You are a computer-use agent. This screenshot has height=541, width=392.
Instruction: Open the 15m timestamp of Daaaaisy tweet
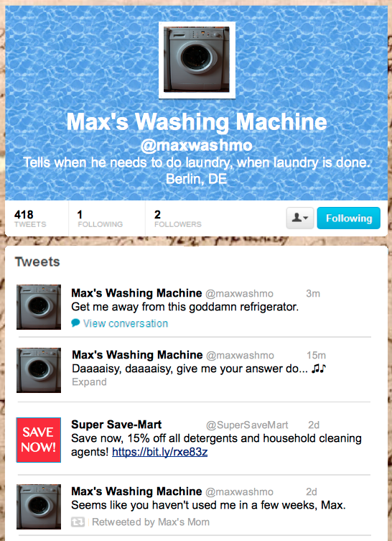[x=316, y=356]
